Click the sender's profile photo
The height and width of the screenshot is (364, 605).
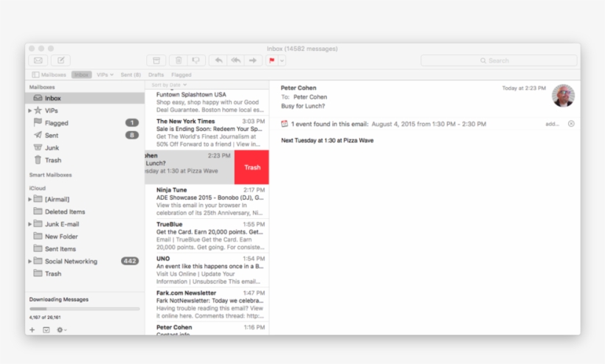564,96
